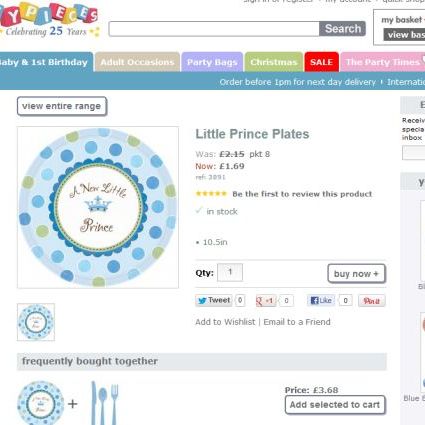
Task: Click the buy now + button
Action: 356,274
